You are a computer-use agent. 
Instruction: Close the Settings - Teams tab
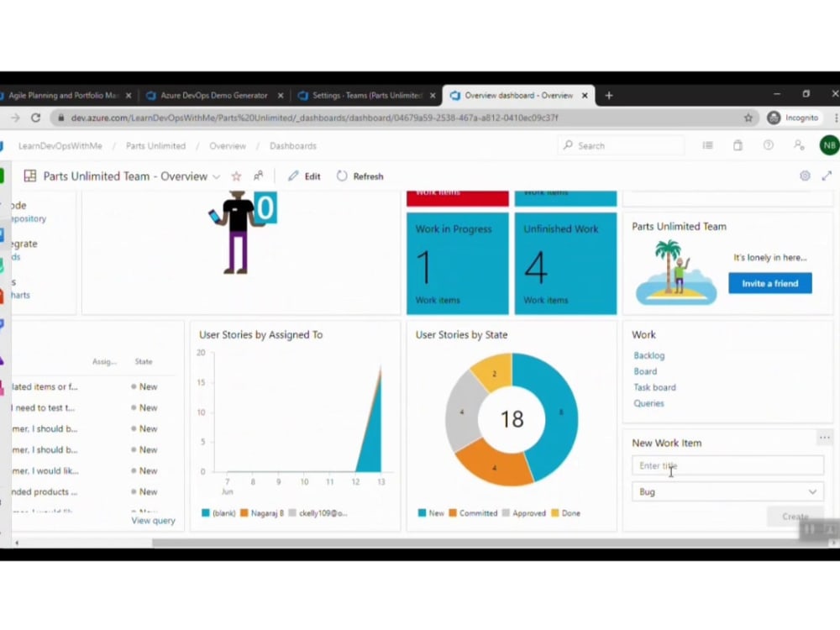tap(433, 96)
